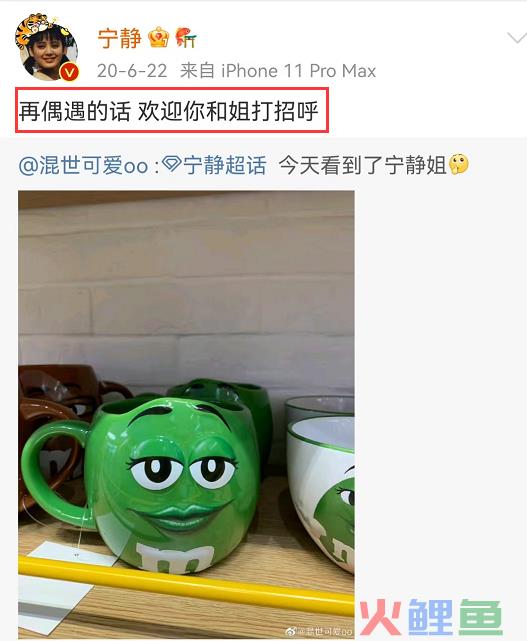Select the post text 再偶遇的话

(x=74, y=111)
